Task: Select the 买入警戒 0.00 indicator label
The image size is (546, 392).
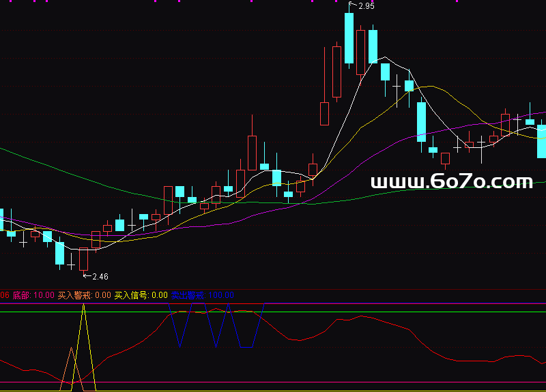Action: pos(84,295)
